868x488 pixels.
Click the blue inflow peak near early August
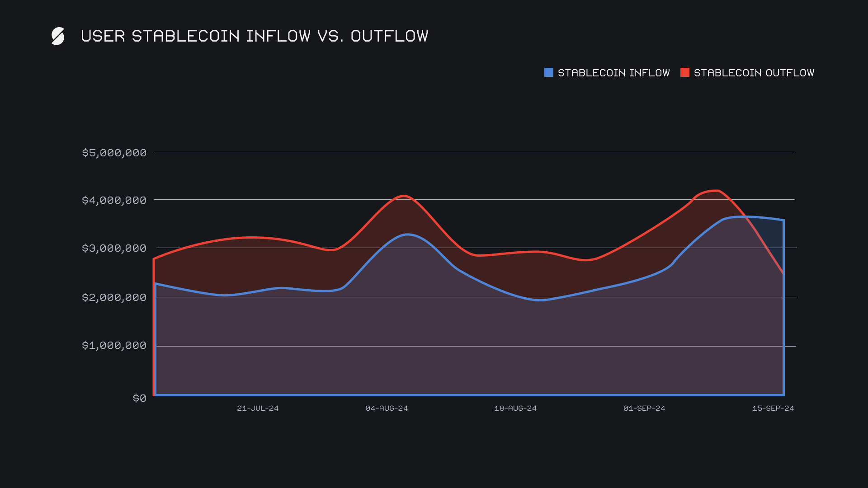point(407,235)
